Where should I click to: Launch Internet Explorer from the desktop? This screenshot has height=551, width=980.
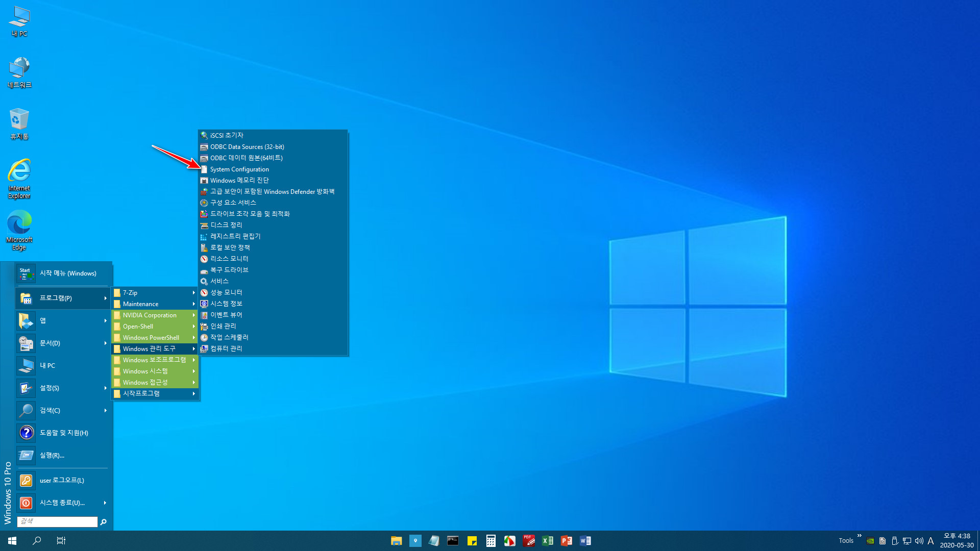coord(19,179)
